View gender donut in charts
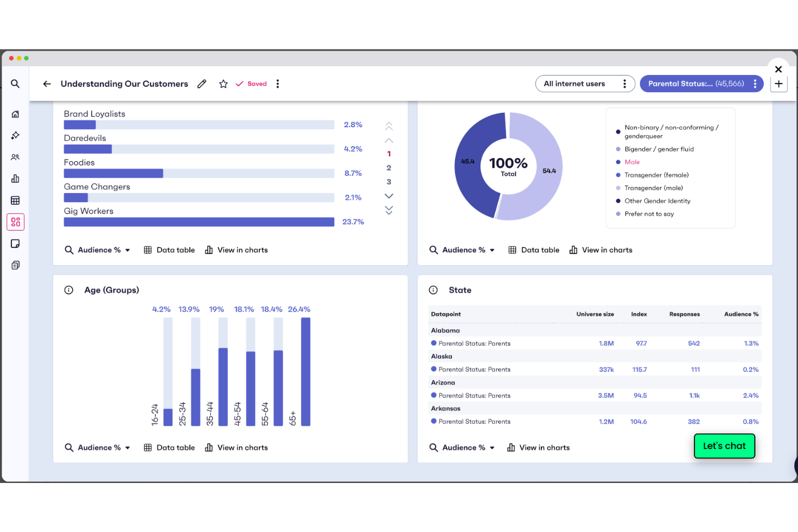The height and width of the screenshot is (532, 798). [x=601, y=250]
